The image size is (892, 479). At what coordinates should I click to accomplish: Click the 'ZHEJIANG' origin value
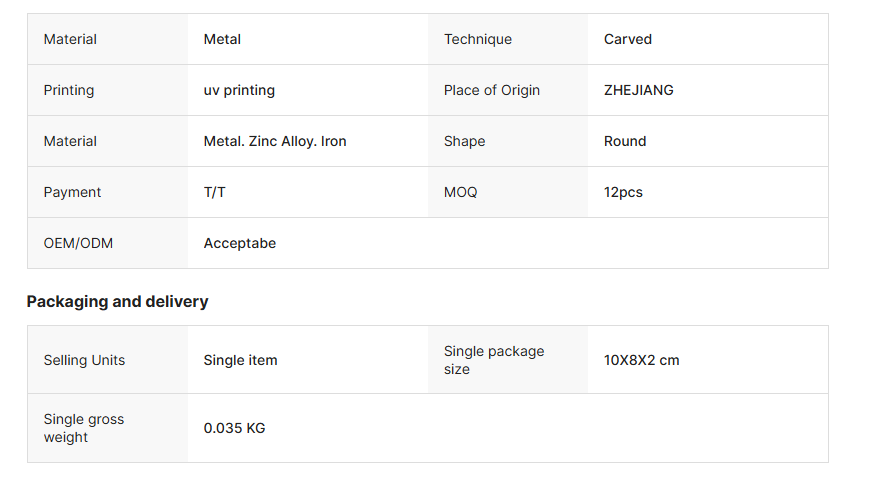point(638,90)
